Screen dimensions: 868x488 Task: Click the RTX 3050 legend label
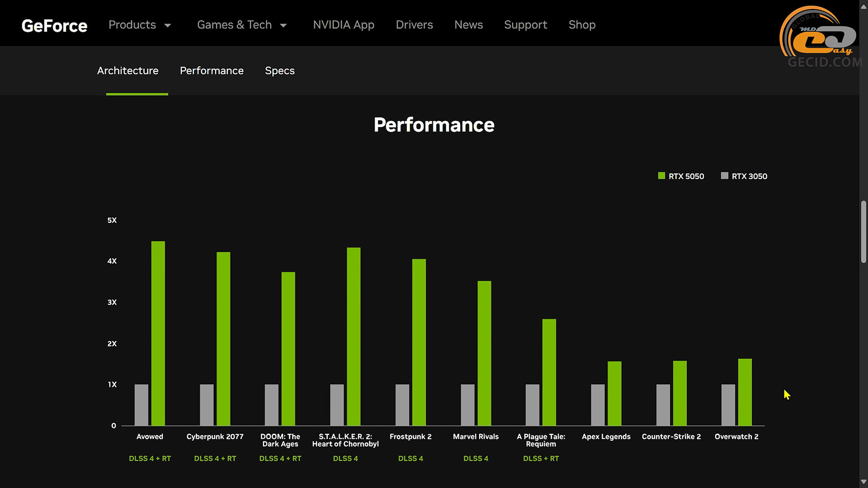(750, 176)
